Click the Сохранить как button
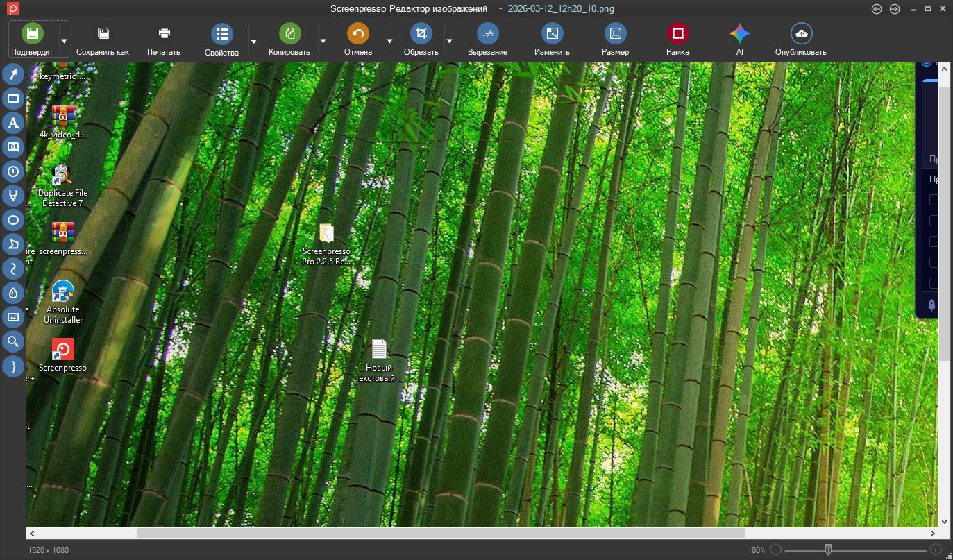Image resolution: width=953 pixels, height=560 pixels. [x=103, y=39]
